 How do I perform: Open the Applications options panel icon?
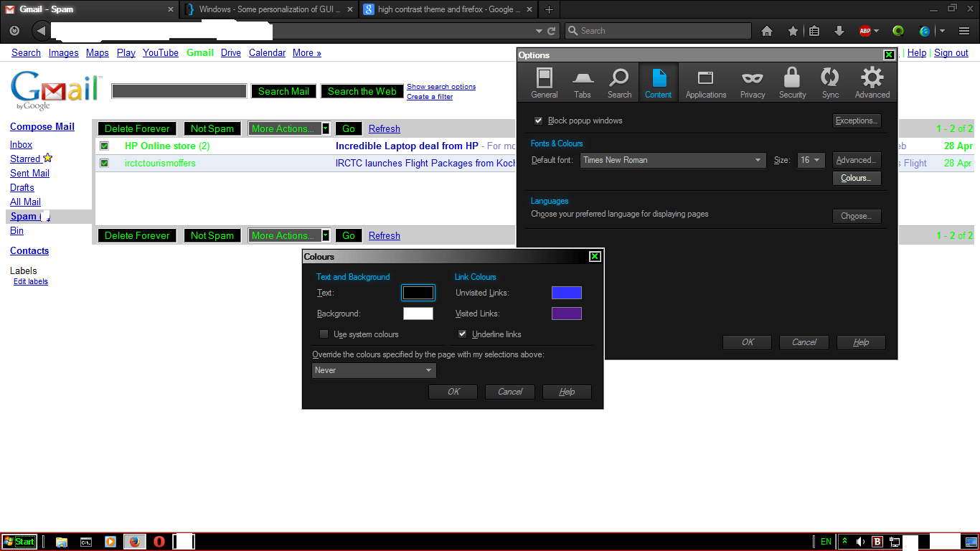click(706, 83)
